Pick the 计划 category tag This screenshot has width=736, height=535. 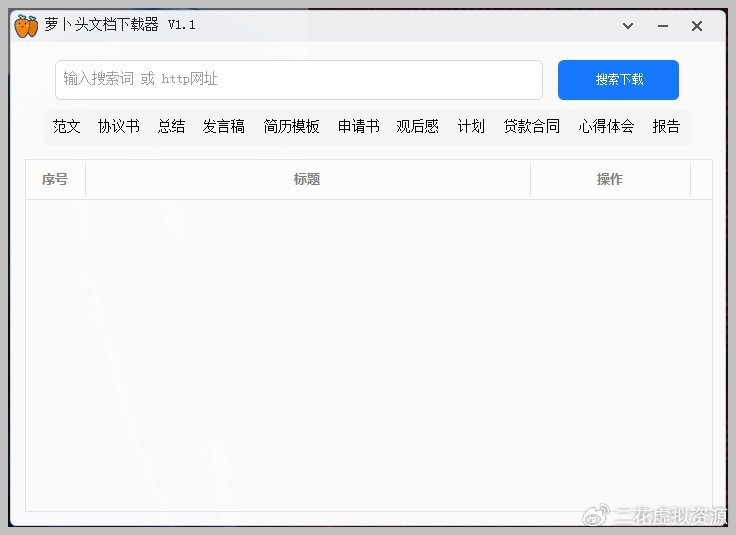click(471, 126)
